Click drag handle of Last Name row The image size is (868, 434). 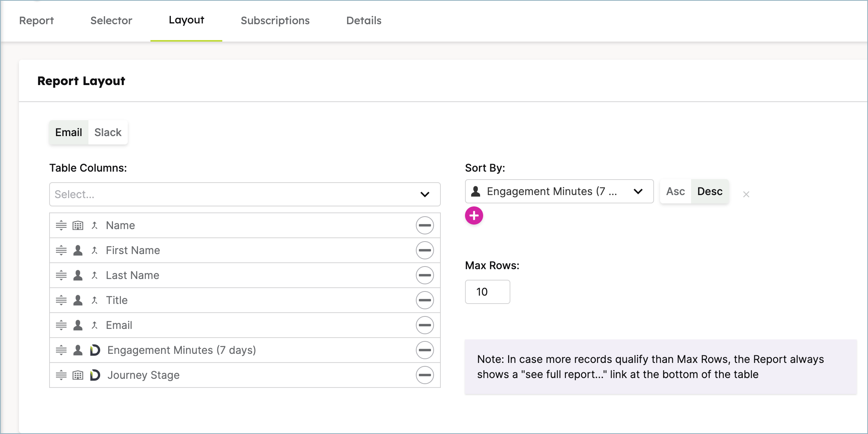[x=61, y=275]
